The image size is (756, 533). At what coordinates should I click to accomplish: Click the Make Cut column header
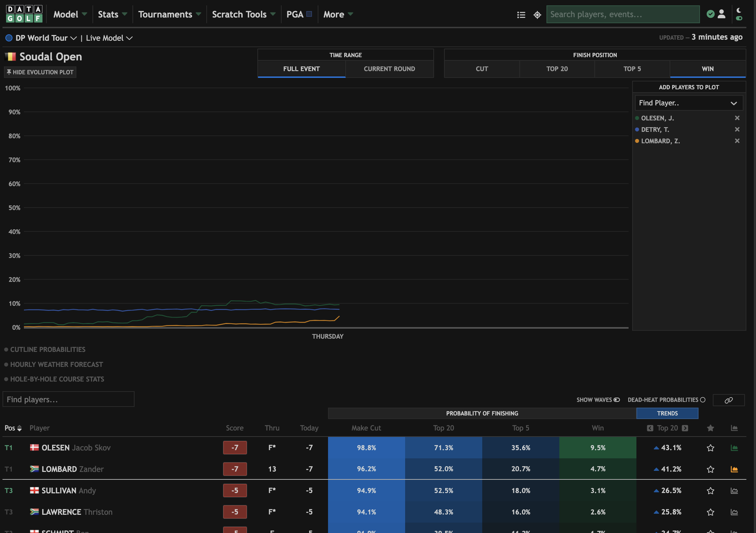coord(366,428)
